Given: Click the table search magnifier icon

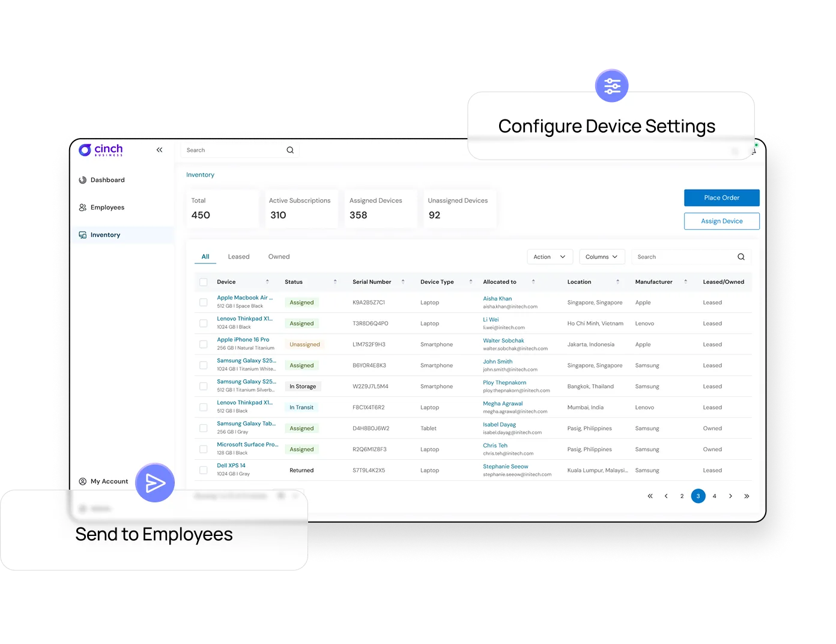Looking at the screenshot, I should tap(741, 257).
